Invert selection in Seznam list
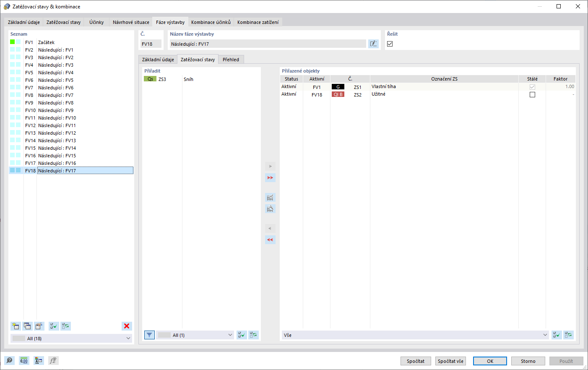This screenshot has width=588, height=370. coord(65,326)
